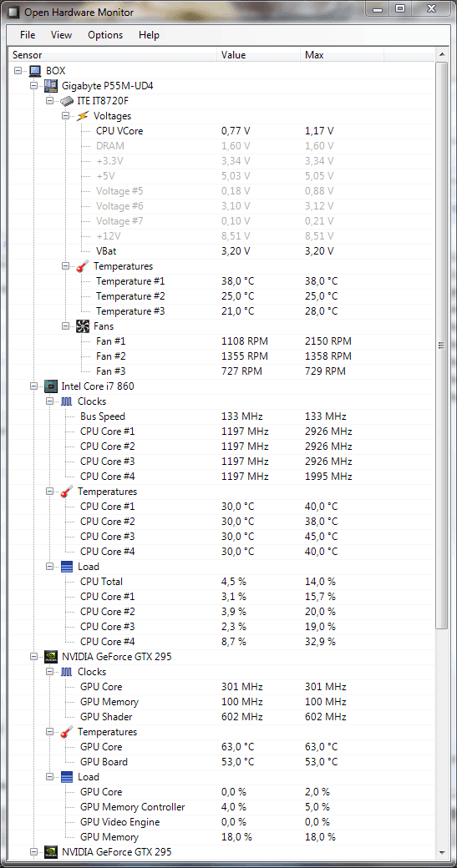Open the File menu

[x=28, y=35]
